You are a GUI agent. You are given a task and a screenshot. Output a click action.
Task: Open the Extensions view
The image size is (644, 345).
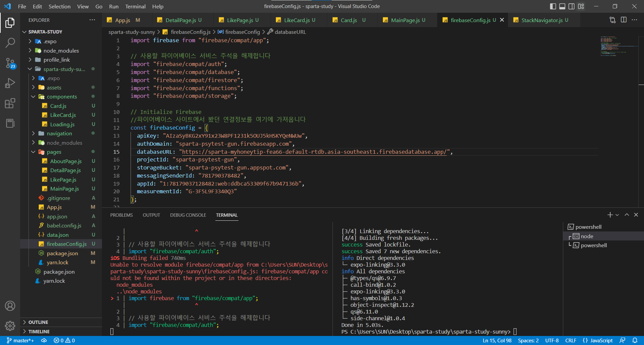tap(10, 103)
